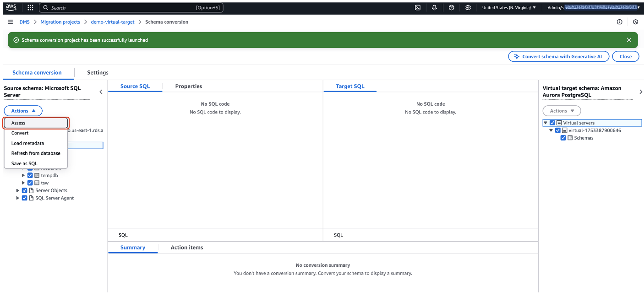Select the Schema conversion tab

click(x=37, y=73)
